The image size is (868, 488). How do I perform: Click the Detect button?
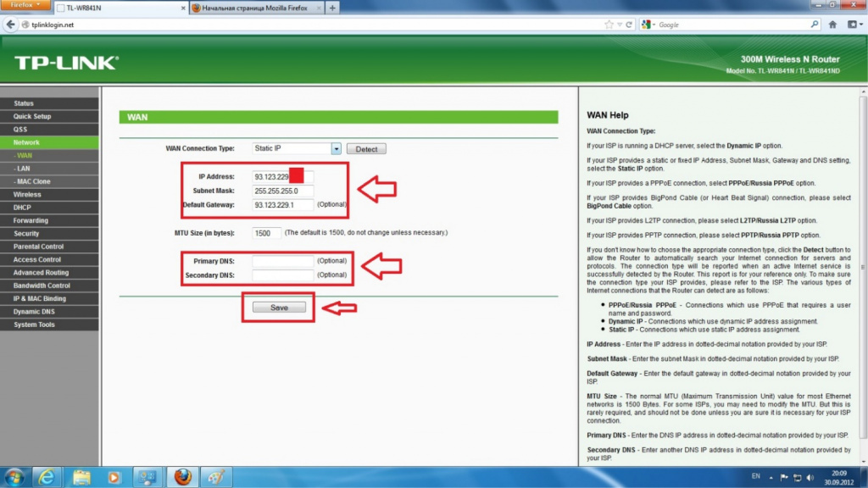(x=366, y=149)
